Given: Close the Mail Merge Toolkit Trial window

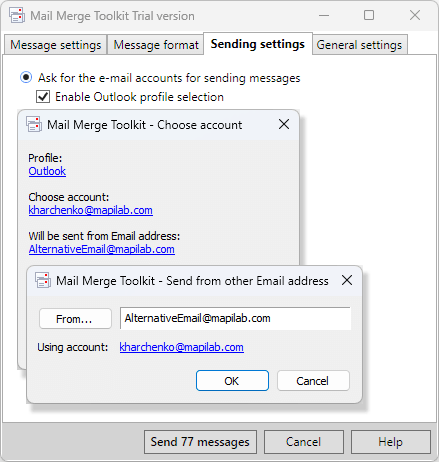Looking at the screenshot, I should click(x=415, y=15).
